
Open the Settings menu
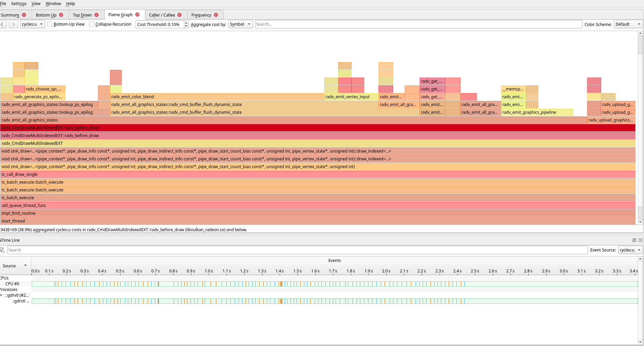(19, 4)
